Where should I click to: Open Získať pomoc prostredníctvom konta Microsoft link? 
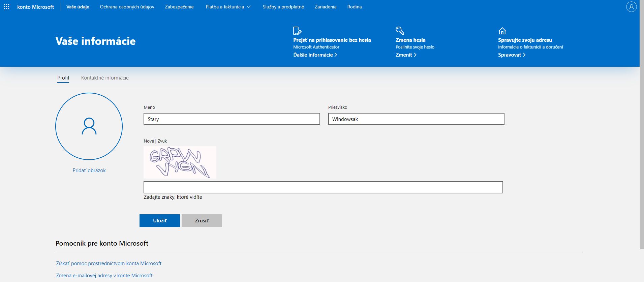(x=109, y=263)
